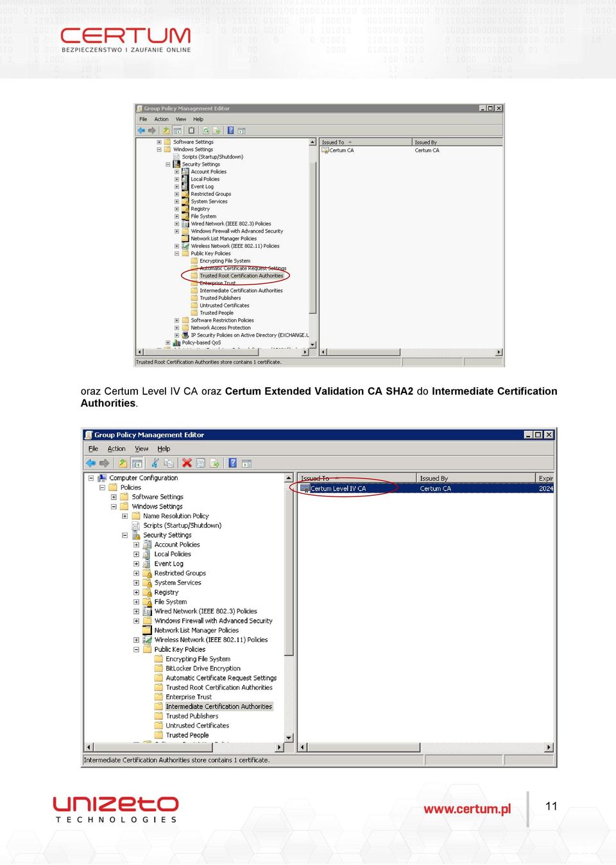This screenshot has width=616, height=865.
Task: Click the Cut scissors icon in lower editor
Action: 155,463
